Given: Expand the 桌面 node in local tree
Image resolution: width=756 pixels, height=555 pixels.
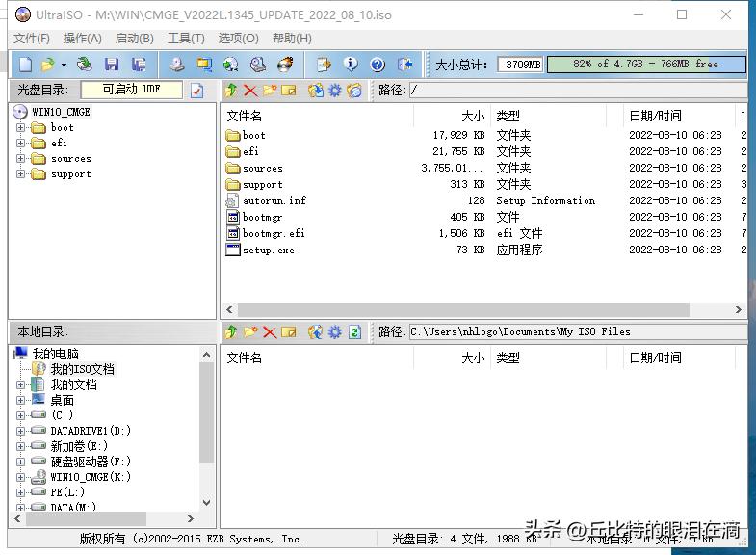Looking at the screenshot, I should click(20, 400).
